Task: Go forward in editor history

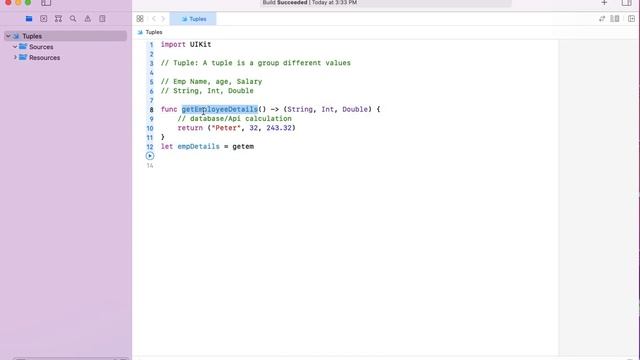Action: pyautogui.click(x=163, y=19)
